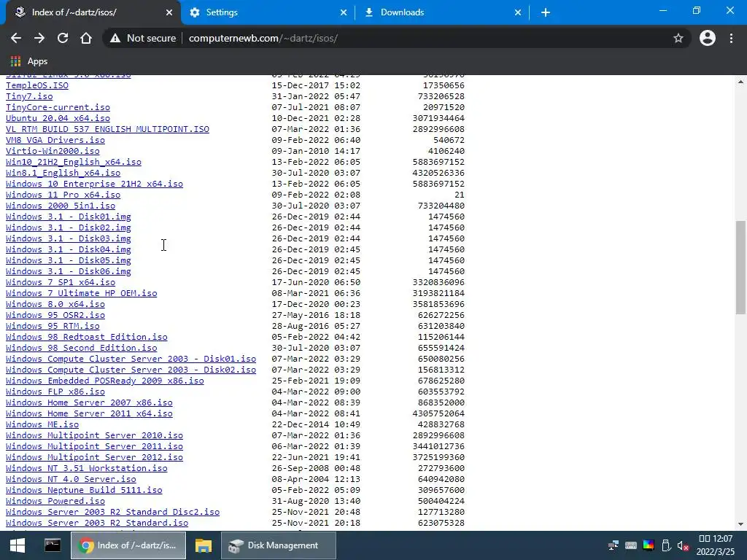The height and width of the screenshot is (560, 747).
Task: Download Windows_3.1 - Disk06.img
Action: (68, 271)
